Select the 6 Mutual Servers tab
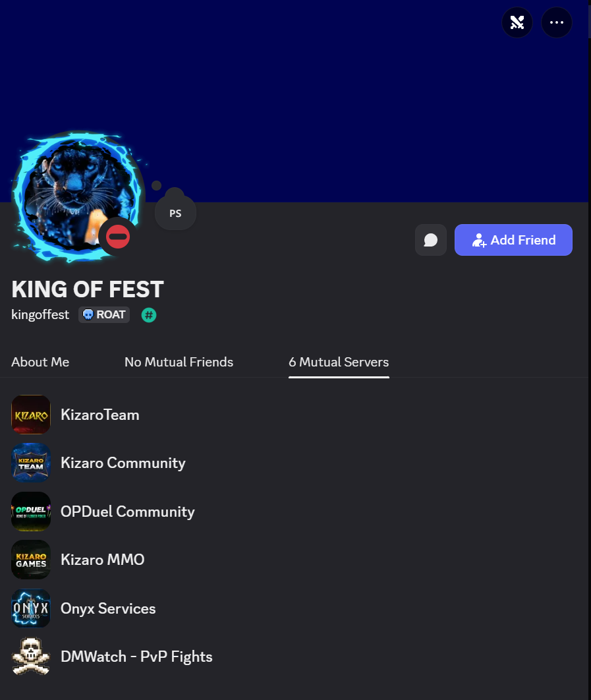Screen dimensions: 591x700 tap(339, 362)
